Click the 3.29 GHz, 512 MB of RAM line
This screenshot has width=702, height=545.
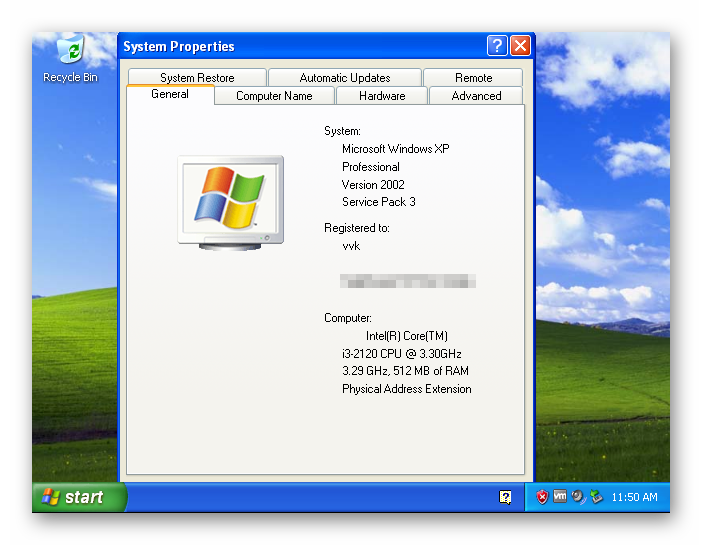[x=405, y=371]
